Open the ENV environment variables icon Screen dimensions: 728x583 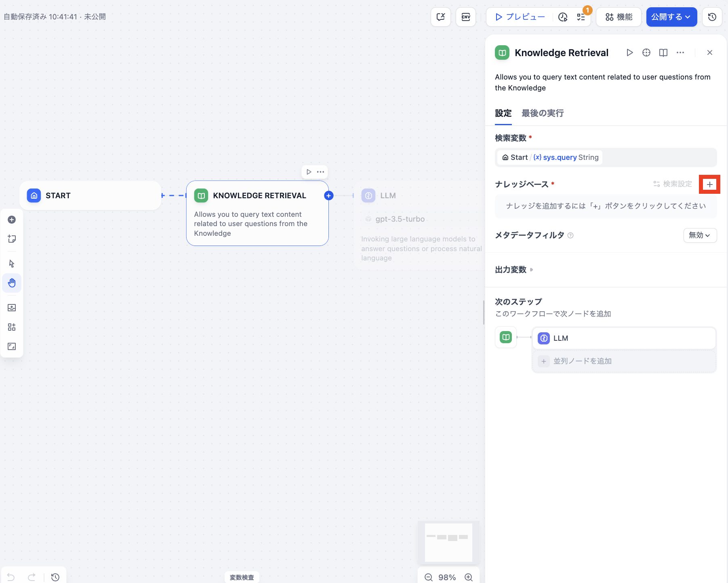coord(466,17)
